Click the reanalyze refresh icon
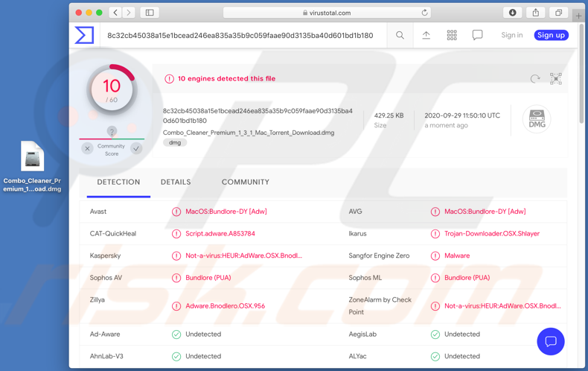The image size is (588, 371). (x=535, y=78)
